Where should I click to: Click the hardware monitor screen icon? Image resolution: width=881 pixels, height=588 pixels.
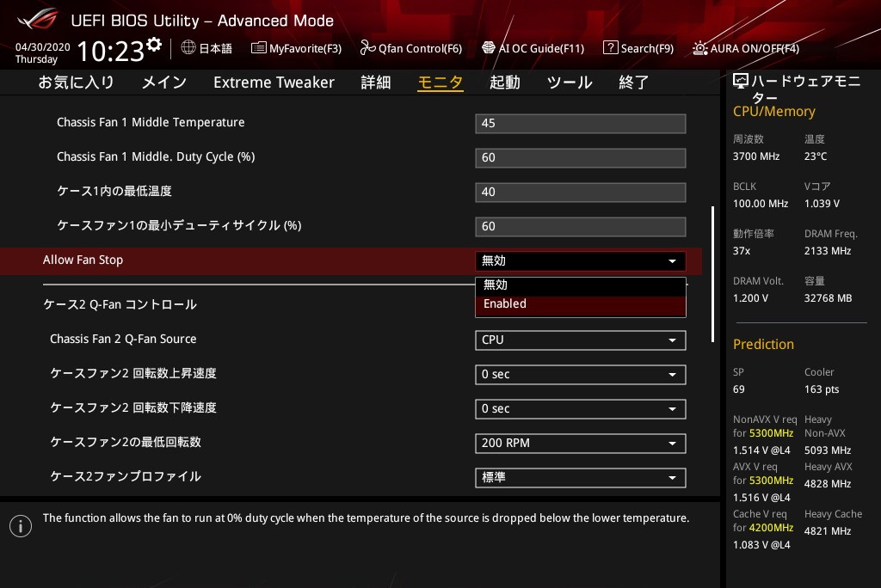pyautogui.click(x=741, y=81)
